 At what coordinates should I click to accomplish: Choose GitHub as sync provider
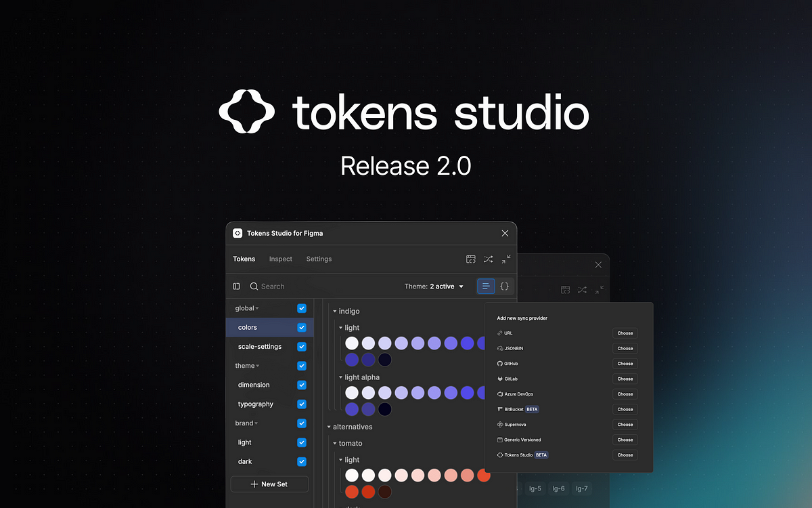coord(625,364)
